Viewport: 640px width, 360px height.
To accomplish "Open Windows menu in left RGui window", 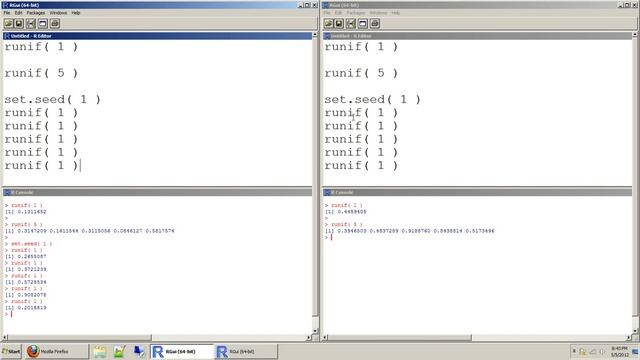I will 58,13.
